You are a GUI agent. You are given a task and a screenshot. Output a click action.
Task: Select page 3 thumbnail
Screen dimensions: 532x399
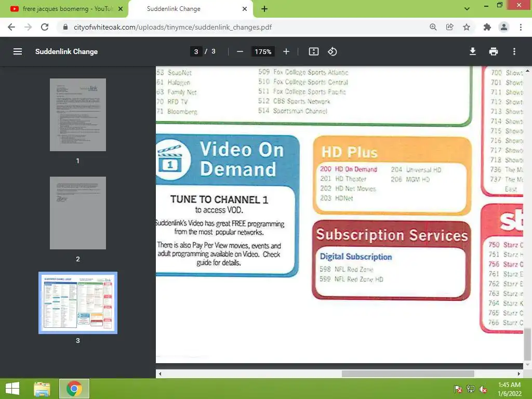(x=78, y=303)
